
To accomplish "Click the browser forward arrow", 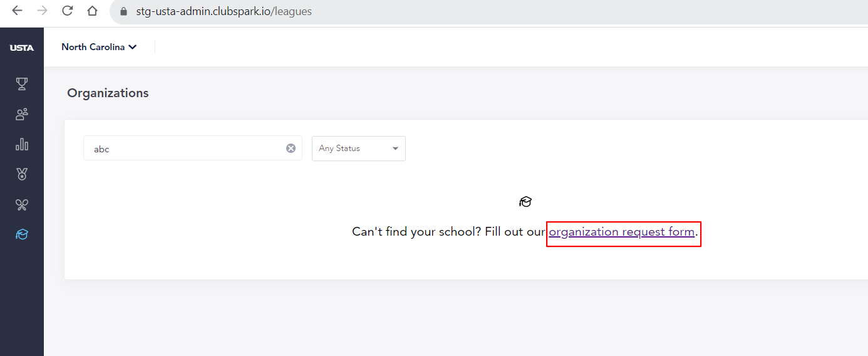I will click(x=42, y=11).
